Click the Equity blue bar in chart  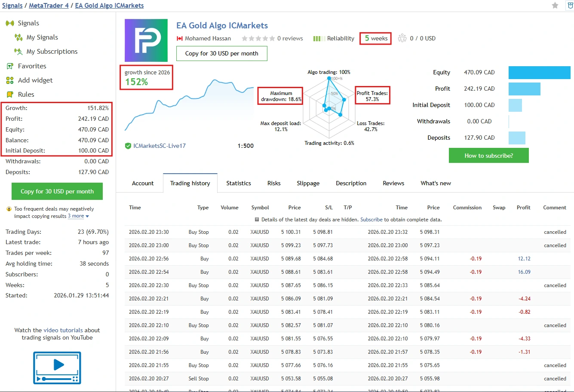coord(539,73)
